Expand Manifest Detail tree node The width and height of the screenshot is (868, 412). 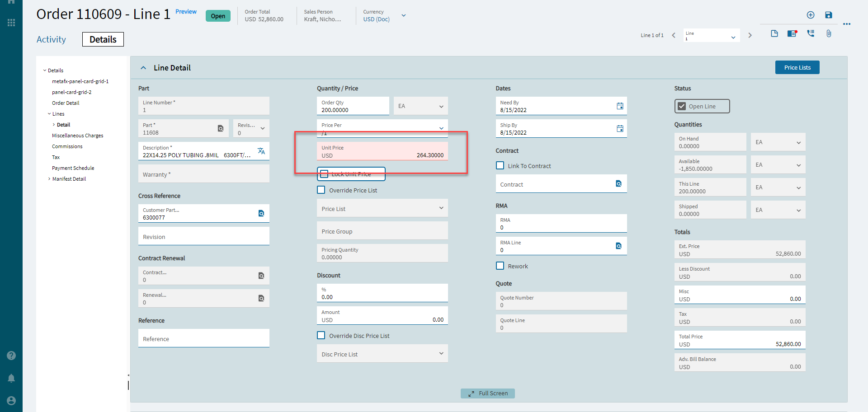(49, 179)
